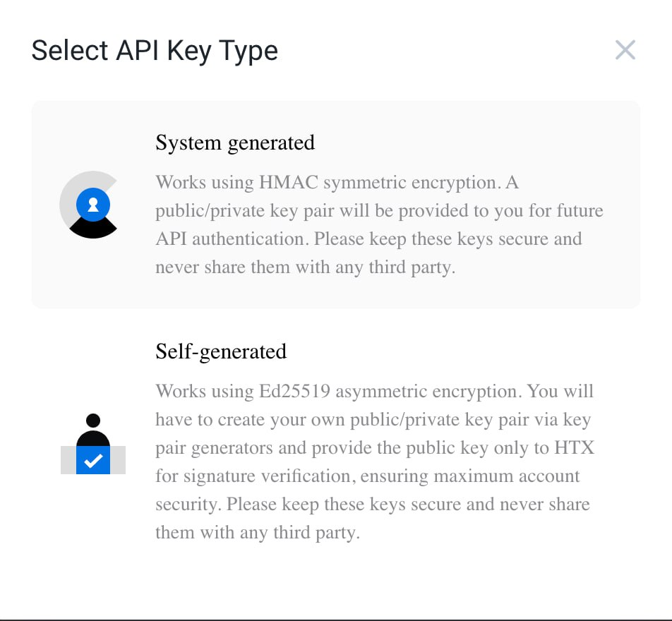This screenshot has height=621, width=672.
Task: Pick the System generated option card background
Action: [x=335, y=205]
